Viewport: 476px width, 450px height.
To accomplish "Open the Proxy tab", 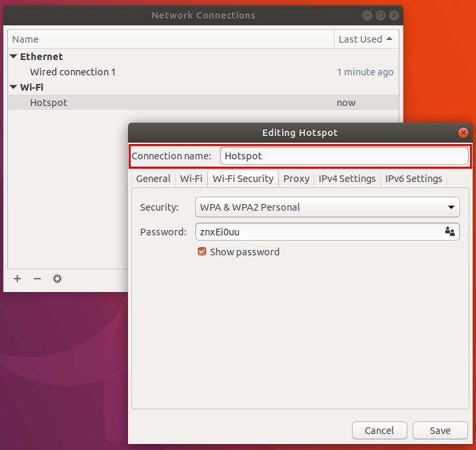I will tap(296, 179).
